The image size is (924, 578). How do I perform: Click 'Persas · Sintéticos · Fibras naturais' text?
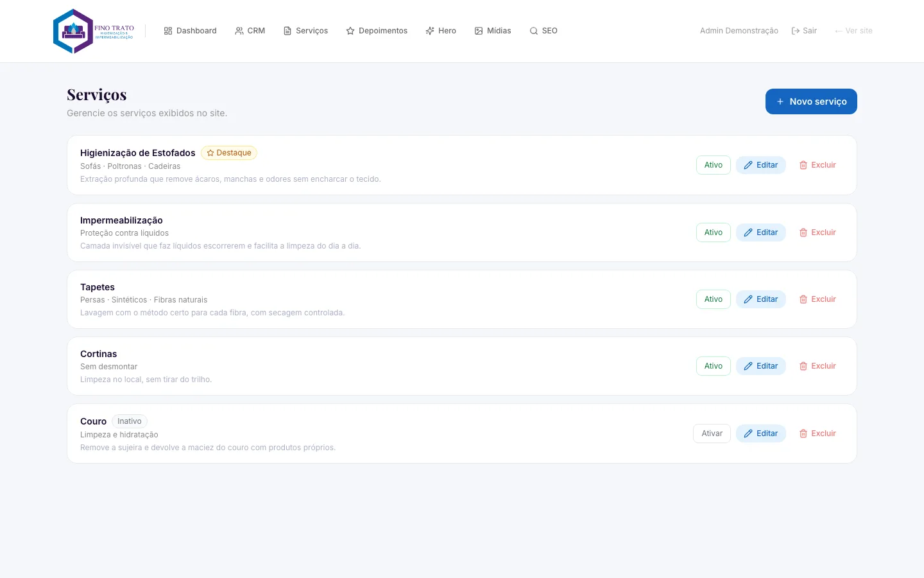[144, 300]
